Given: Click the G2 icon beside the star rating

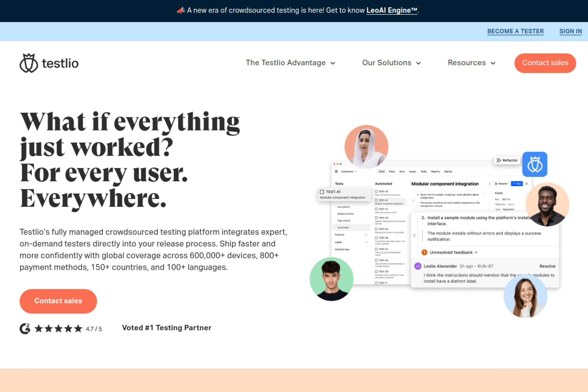Looking at the screenshot, I should click(25, 329).
